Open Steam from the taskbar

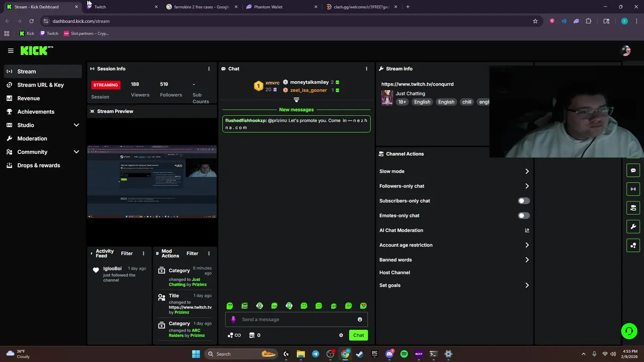click(x=360, y=354)
